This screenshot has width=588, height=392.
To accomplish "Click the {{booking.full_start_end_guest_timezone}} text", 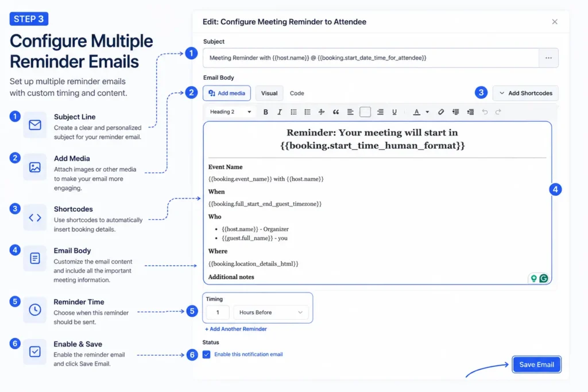I will (x=265, y=204).
